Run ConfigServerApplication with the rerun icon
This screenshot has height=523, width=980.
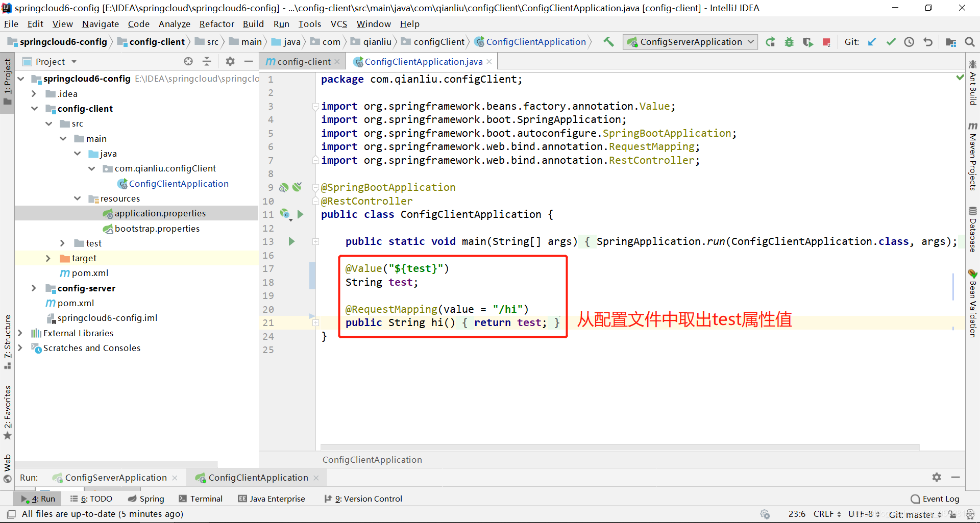tap(771, 42)
